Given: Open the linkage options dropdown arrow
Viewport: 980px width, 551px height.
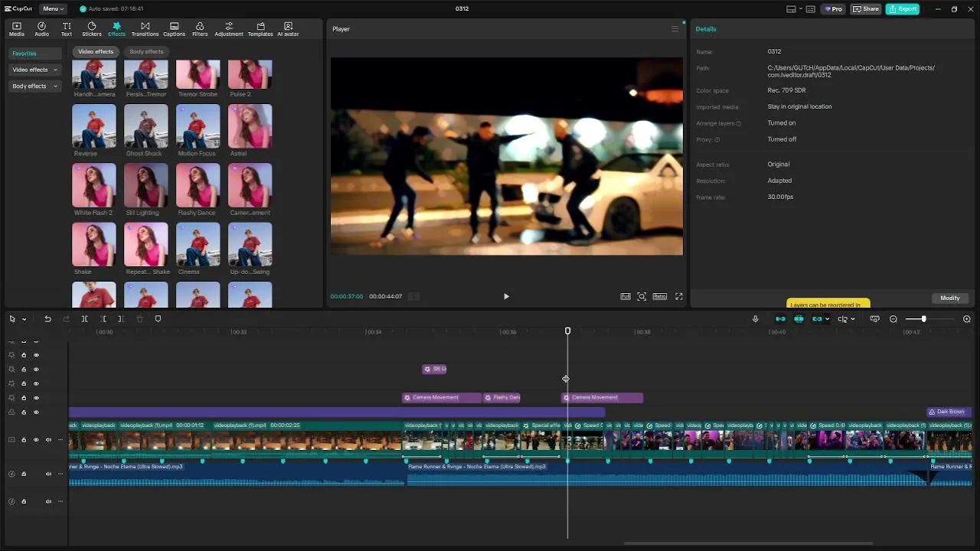Looking at the screenshot, I should point(828,319).
